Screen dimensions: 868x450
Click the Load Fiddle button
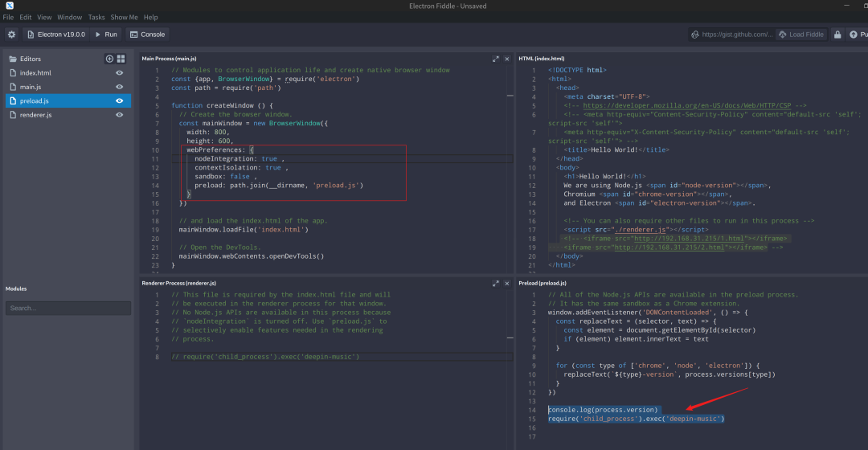point(800,35)
